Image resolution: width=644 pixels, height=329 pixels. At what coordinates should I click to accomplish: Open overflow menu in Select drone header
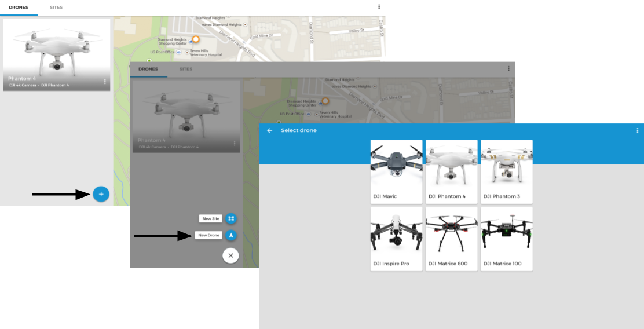[638, 130]
